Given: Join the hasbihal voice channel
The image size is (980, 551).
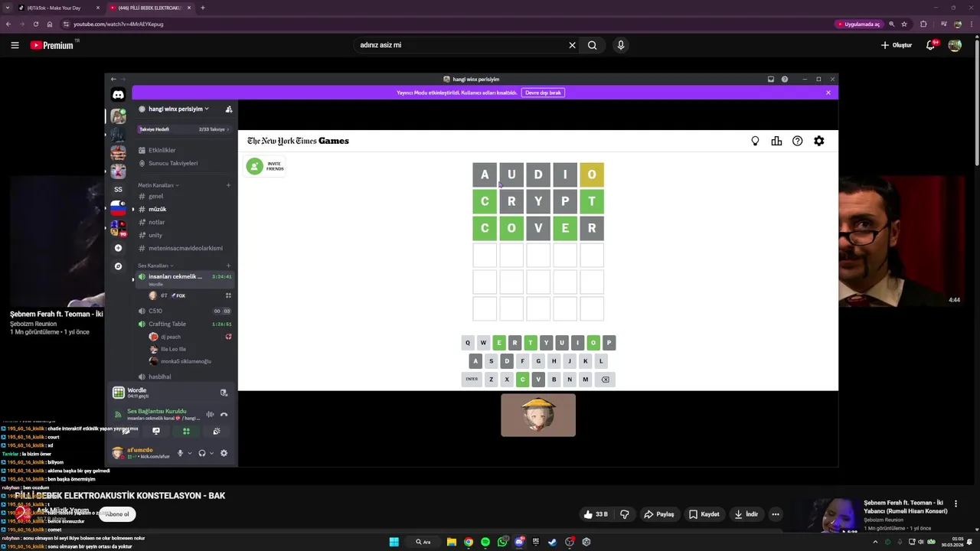Looking at the screenshot, I should [x=185, y=377].
